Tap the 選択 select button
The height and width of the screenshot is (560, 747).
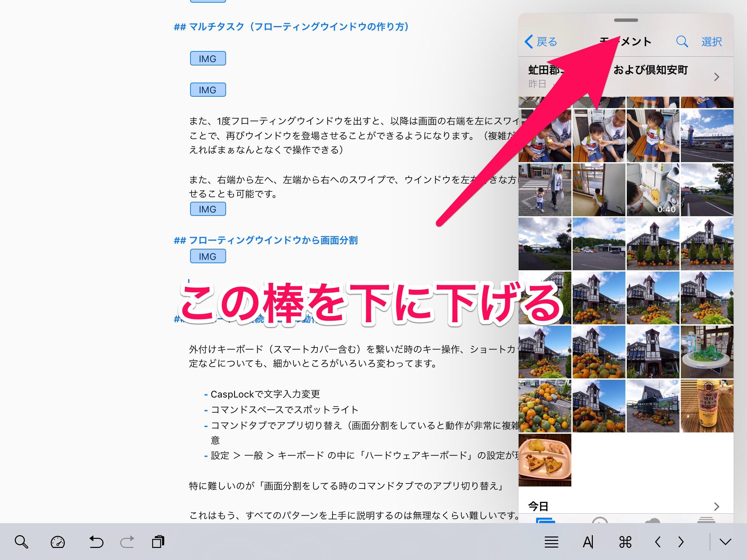pos(711,42)
